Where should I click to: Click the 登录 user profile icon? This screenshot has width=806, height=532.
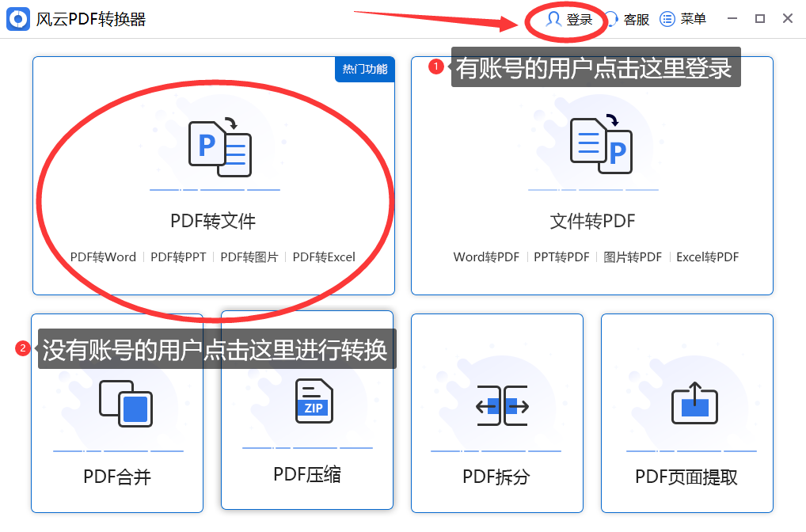click(x=553, y=19)
